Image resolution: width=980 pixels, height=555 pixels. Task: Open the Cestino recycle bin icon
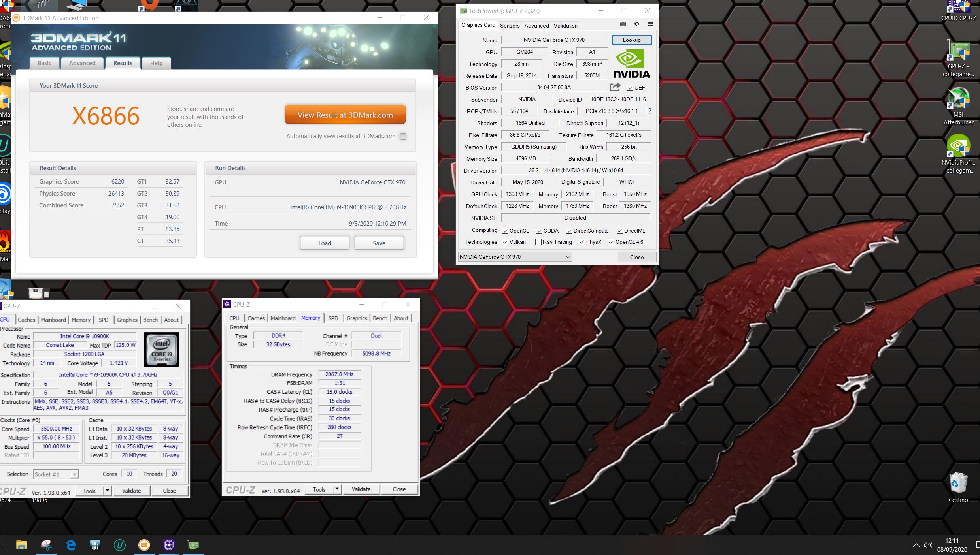point(958,488)
